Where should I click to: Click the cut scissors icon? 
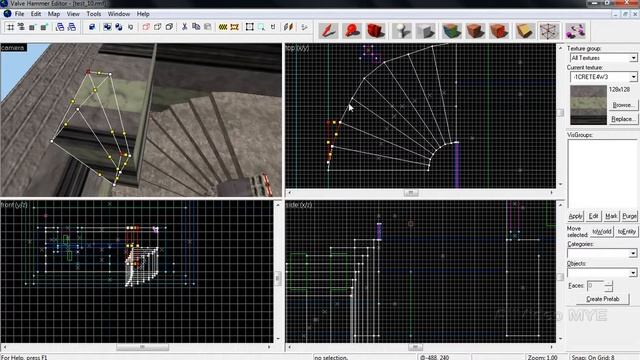184,27
